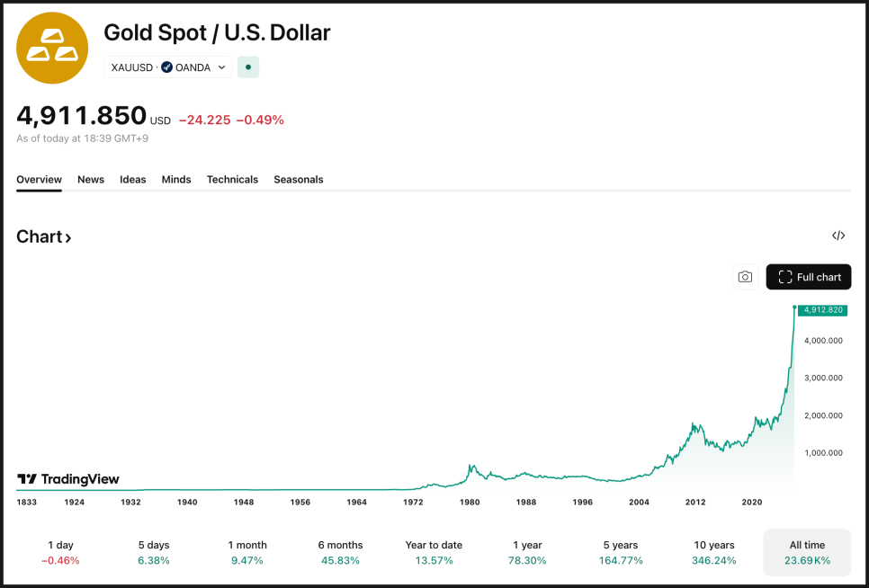Select the Technicals tab

point(232,180)
